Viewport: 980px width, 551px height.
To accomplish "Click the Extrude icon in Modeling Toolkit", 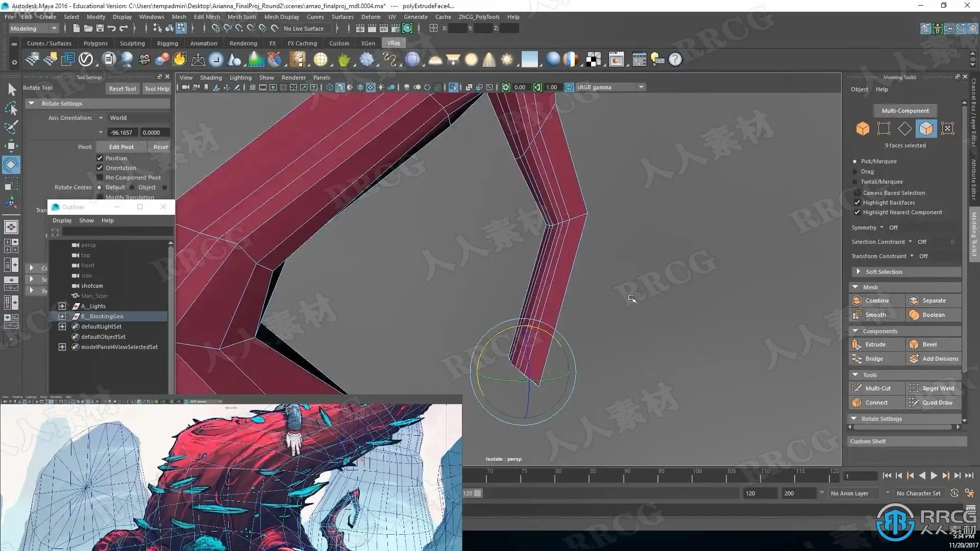I will click(x=857, y=344).
